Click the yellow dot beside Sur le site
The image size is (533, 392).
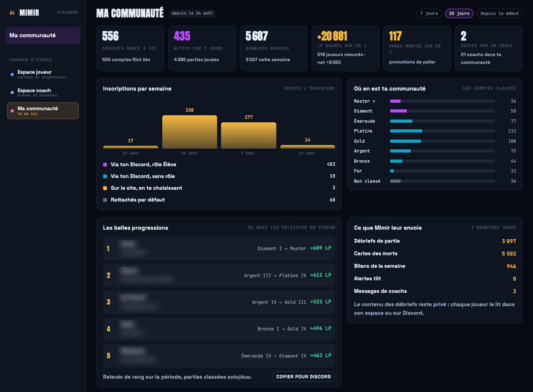tap(105, 188)
